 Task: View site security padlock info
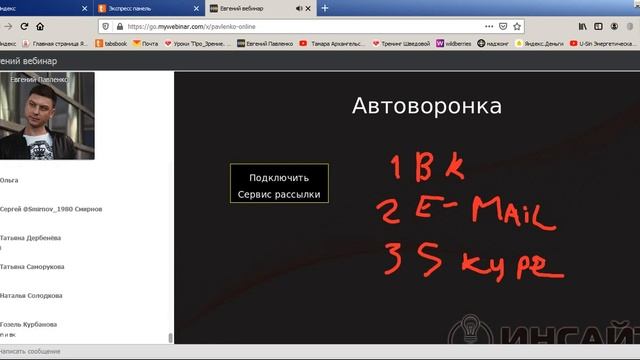pos(120,27)
